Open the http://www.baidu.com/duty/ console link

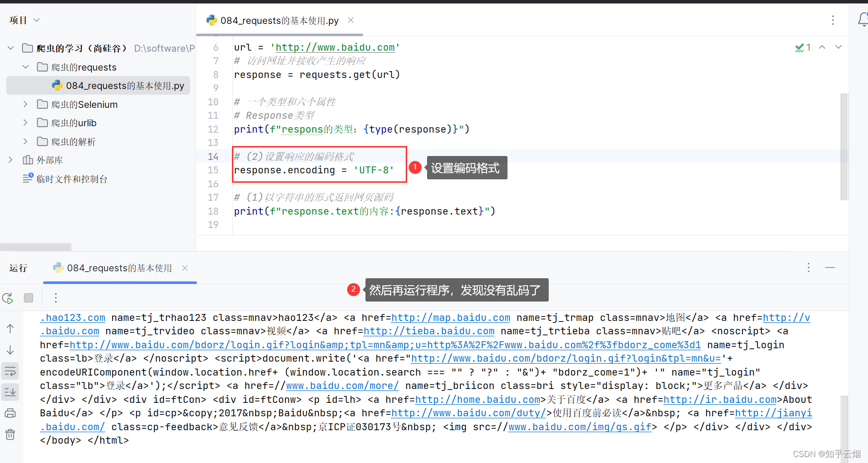click(x=469, y=413)
